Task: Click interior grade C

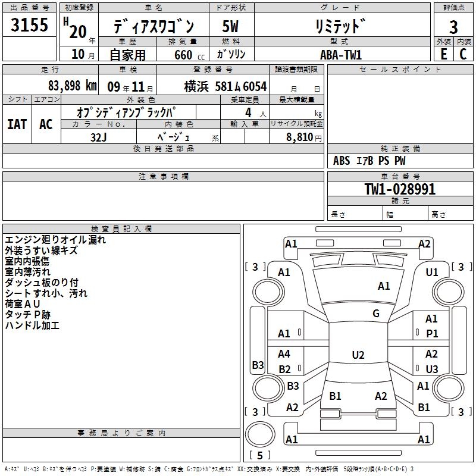Action: point(463,54)
